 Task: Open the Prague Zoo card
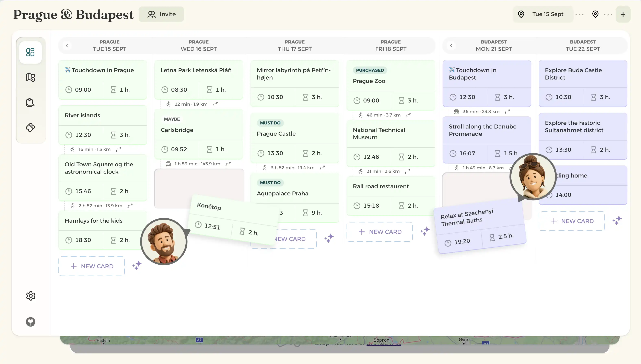pos(391,85)
